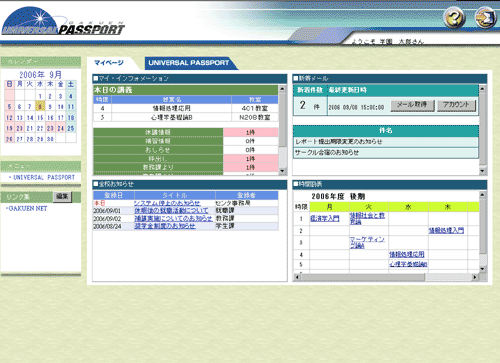Click the 登録者 column header
Viewport: 500px width, 363px height.
tap(247, 195)
